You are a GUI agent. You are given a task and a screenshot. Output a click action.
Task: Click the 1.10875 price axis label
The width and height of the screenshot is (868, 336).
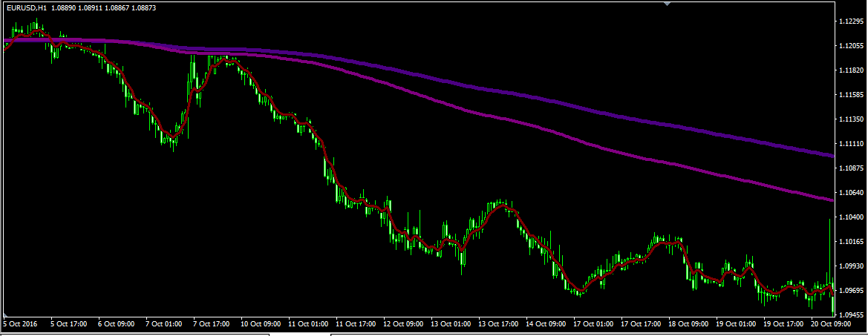pos(851,168)
